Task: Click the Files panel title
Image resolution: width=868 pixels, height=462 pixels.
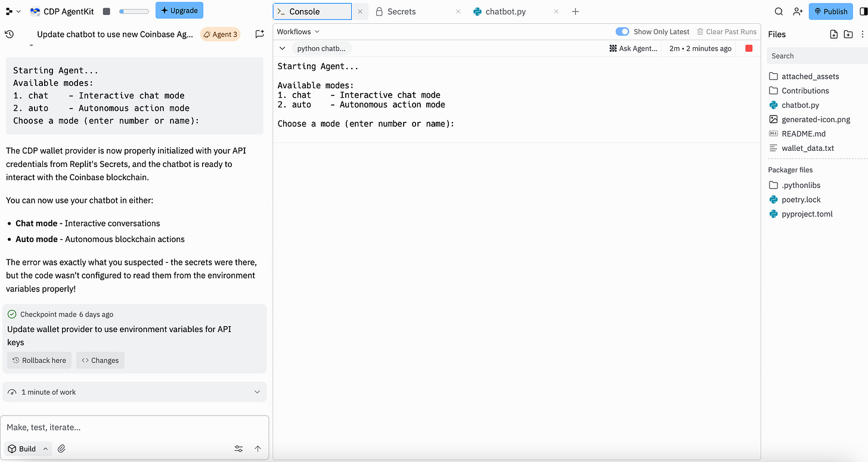Action: [x=777, y=35]
